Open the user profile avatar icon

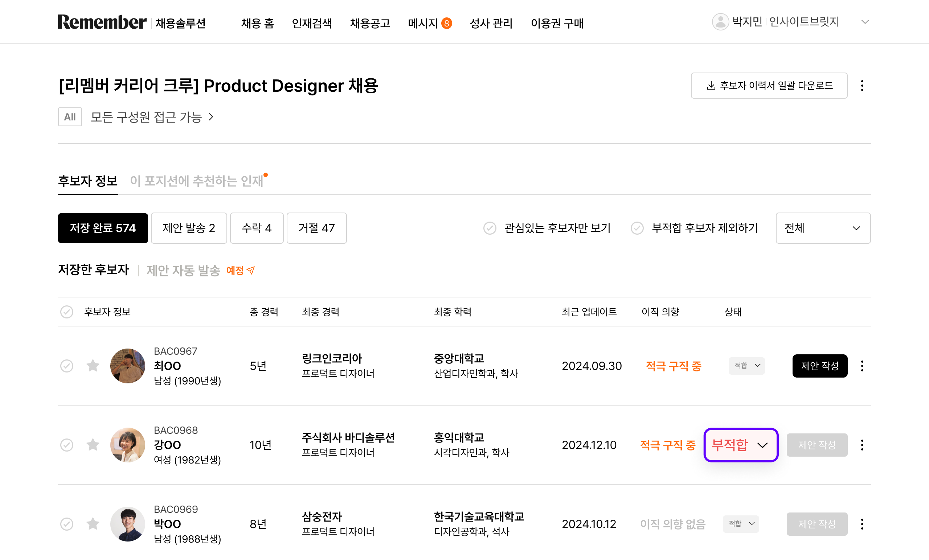[x=720, y=22]
